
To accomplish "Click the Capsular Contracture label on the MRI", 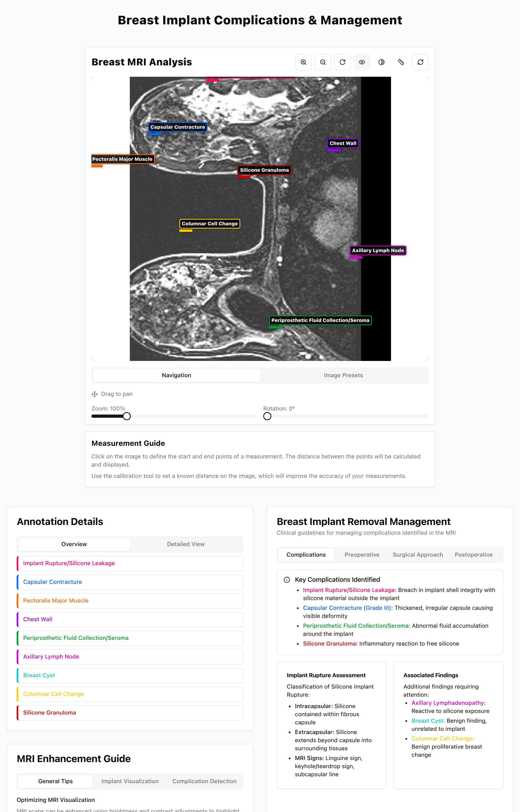I will (x=178, y=127).
